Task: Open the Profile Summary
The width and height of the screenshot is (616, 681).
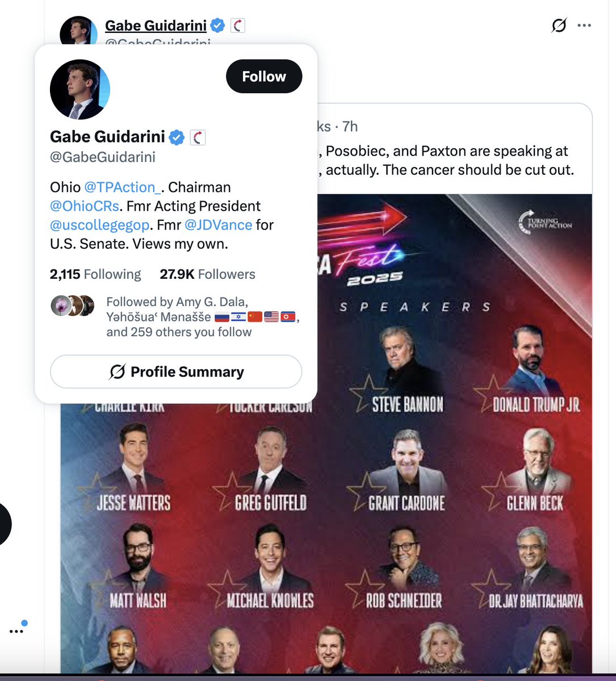Action: click(176, 372)
